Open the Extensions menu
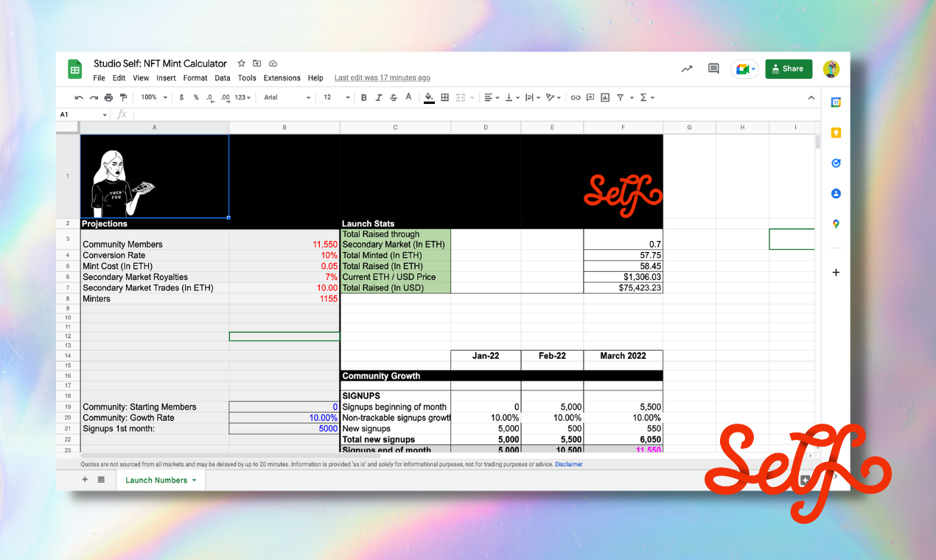Image resolution: width=936 pixels, height=560 pixels. point(282,78)
